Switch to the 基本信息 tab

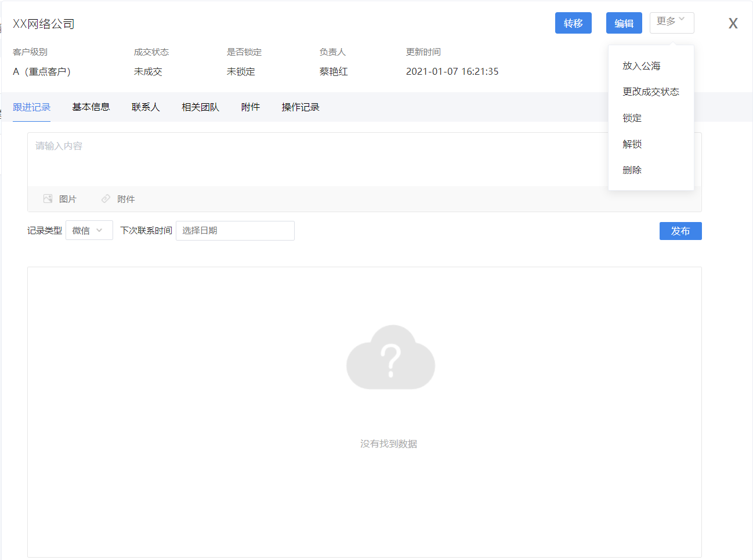(x=91, y=107)
